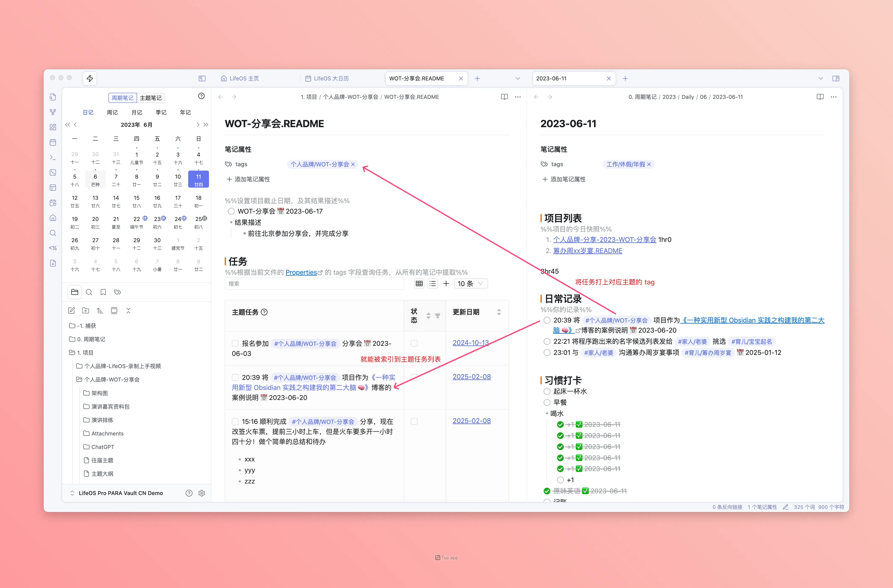Click the new note pencil icon

[x=71, y=311]
